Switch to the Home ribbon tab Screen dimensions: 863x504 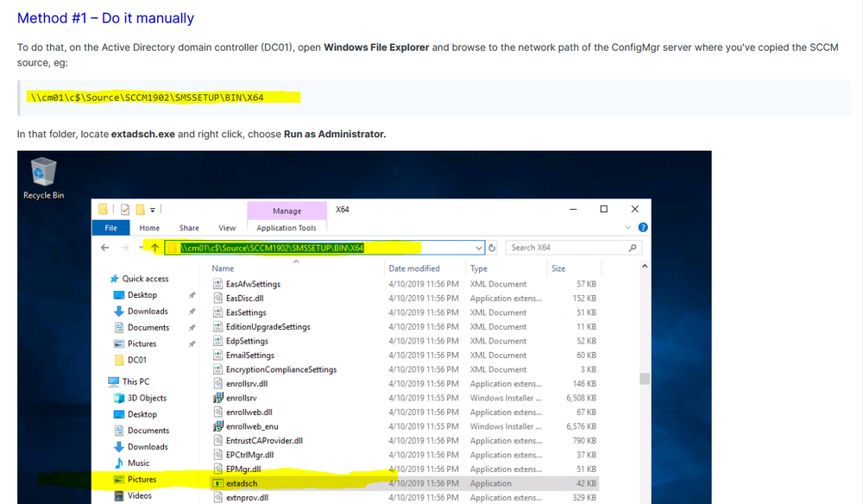click(x=149, y=228)
